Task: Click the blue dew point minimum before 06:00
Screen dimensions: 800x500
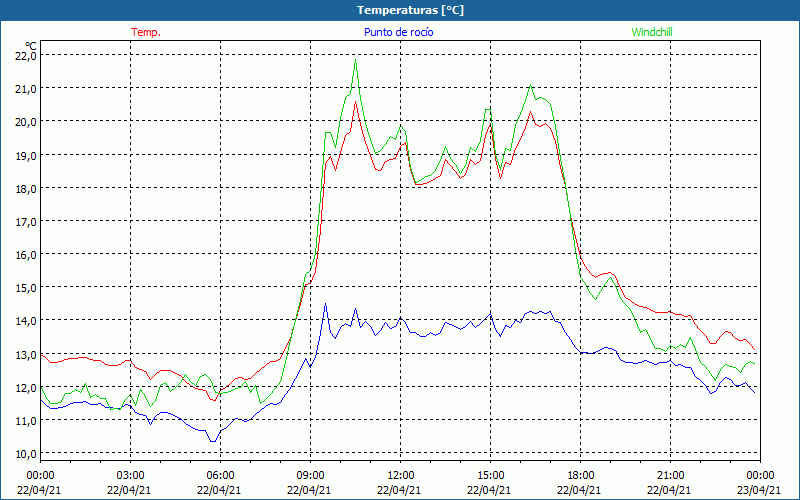Action: 213,441
